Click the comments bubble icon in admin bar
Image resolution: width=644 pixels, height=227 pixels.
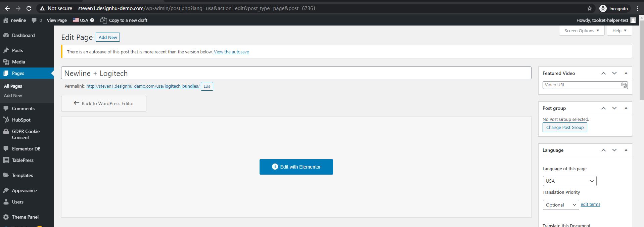click(34, 20)
